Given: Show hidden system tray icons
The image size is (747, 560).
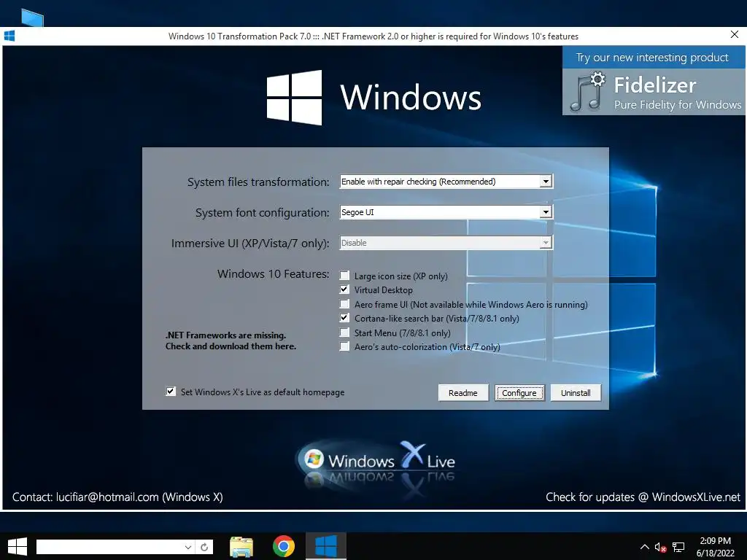Looking at the screenshot, I should [x=644, y=547].
